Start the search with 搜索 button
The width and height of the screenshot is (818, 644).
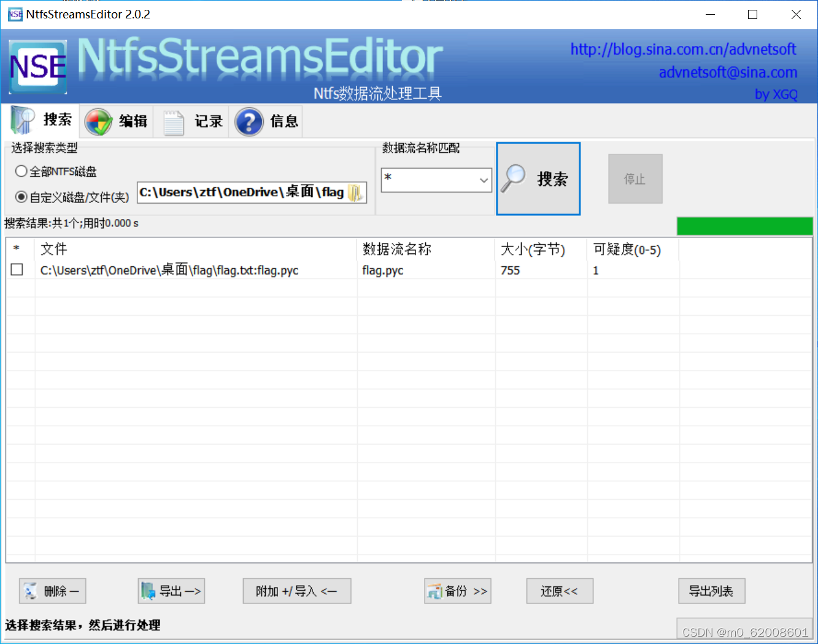(538, 179)
